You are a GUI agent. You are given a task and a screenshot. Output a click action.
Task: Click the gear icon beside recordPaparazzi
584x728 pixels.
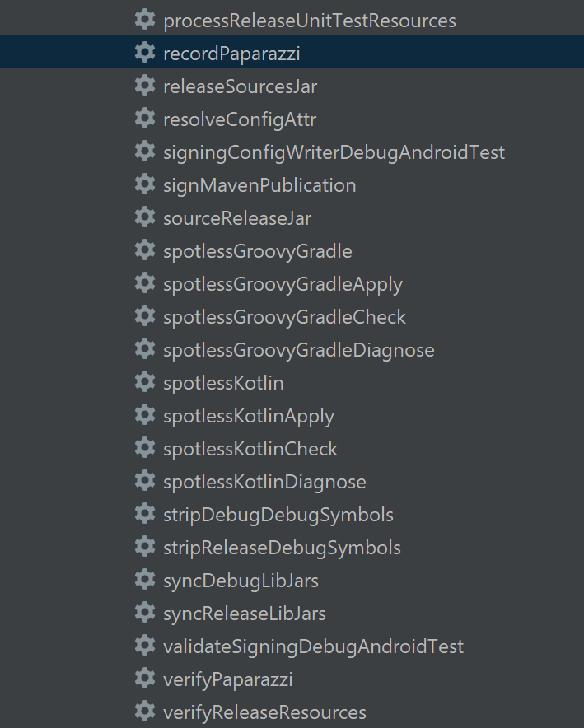tap(145, 52)
